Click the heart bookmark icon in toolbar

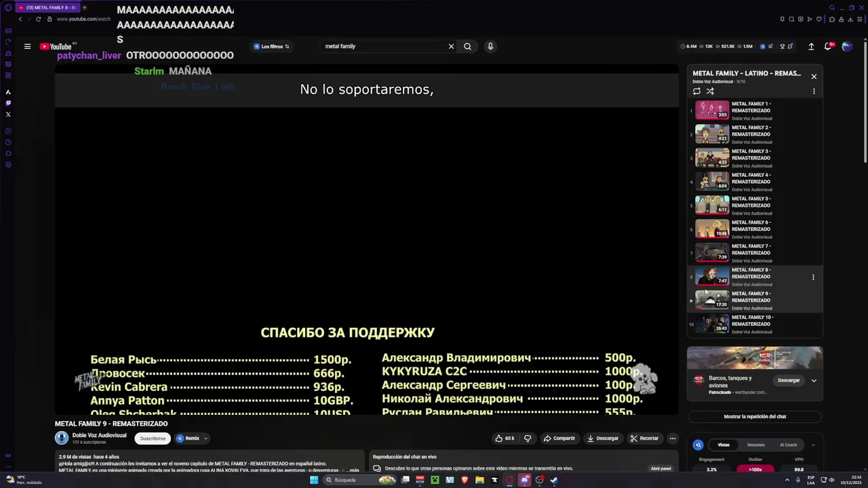[818, 19]
